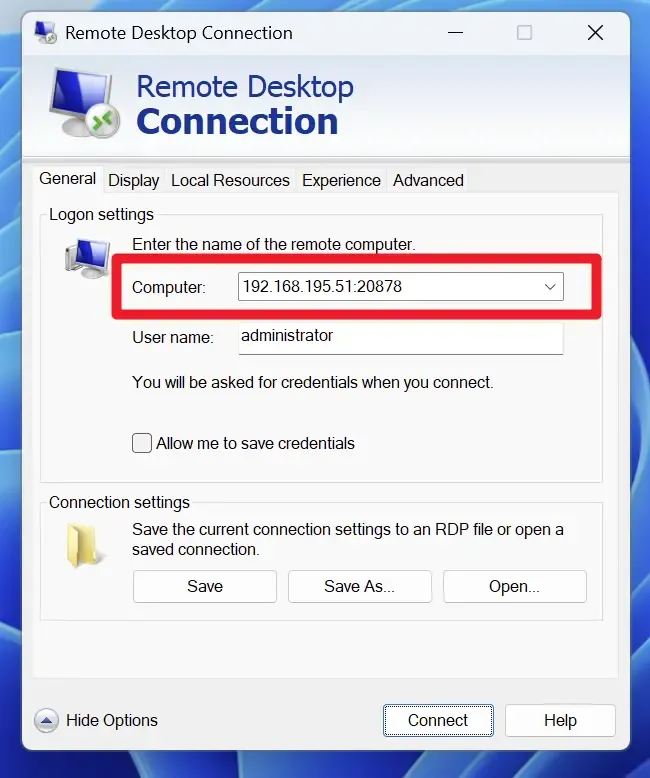Start the session with Connect
650x778 pixels.
[438, 720]
